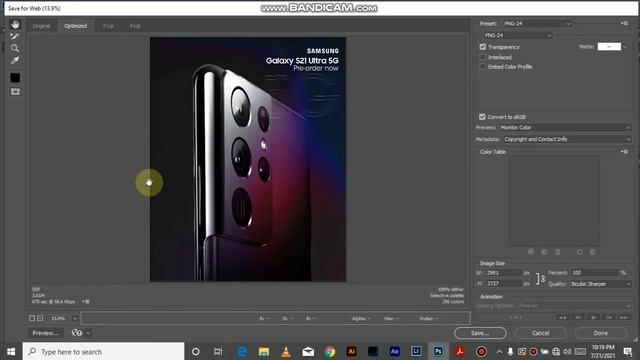The width and height of the screenshot is (640, 360).
Task: Click the zoom out minus button
Action: point(32,318)
